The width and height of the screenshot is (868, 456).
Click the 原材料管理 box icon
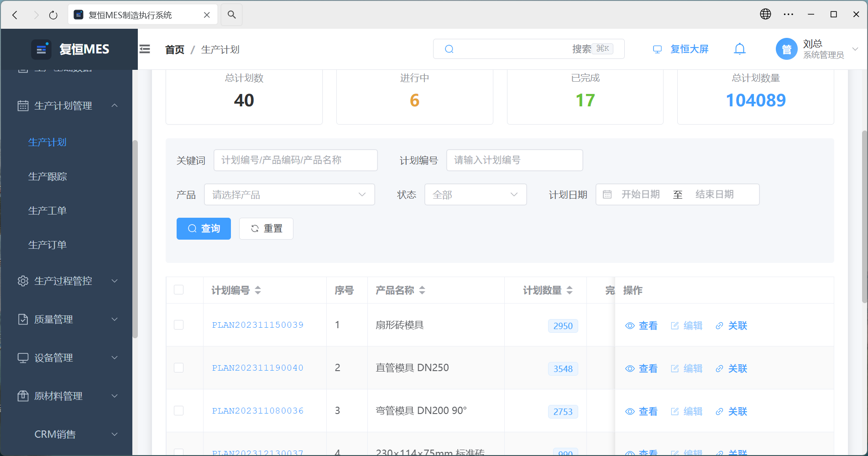tap(23, 396)
